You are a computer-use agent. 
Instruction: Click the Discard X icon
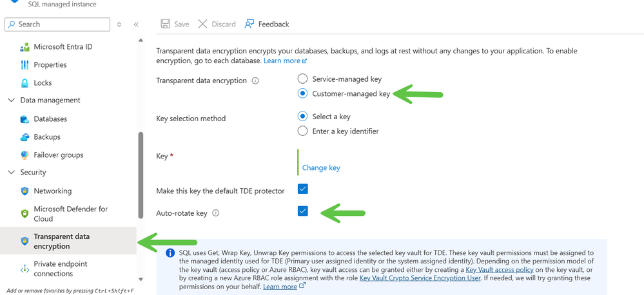202,24
